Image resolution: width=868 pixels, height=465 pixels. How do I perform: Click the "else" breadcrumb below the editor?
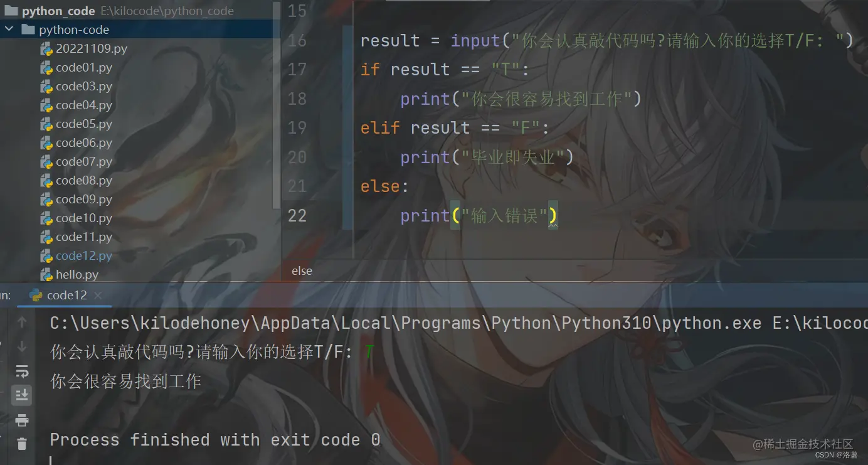pyautogui.click(x=302, y=271)
